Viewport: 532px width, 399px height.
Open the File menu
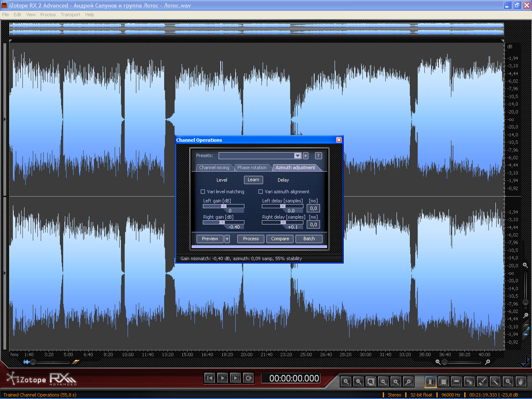tap(5, 15)
